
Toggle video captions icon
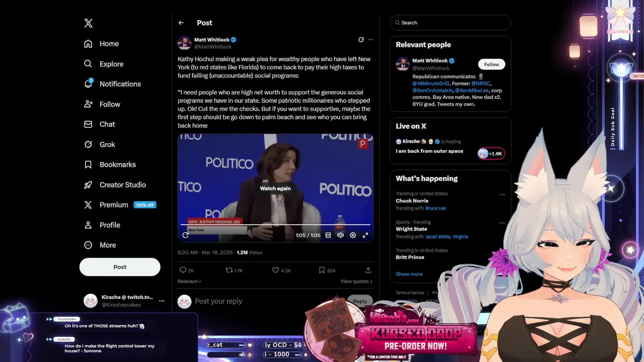[328, 235]
